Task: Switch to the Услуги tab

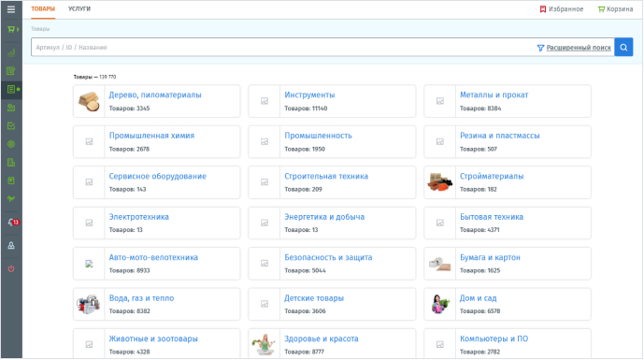Action: tap(79, 8)
